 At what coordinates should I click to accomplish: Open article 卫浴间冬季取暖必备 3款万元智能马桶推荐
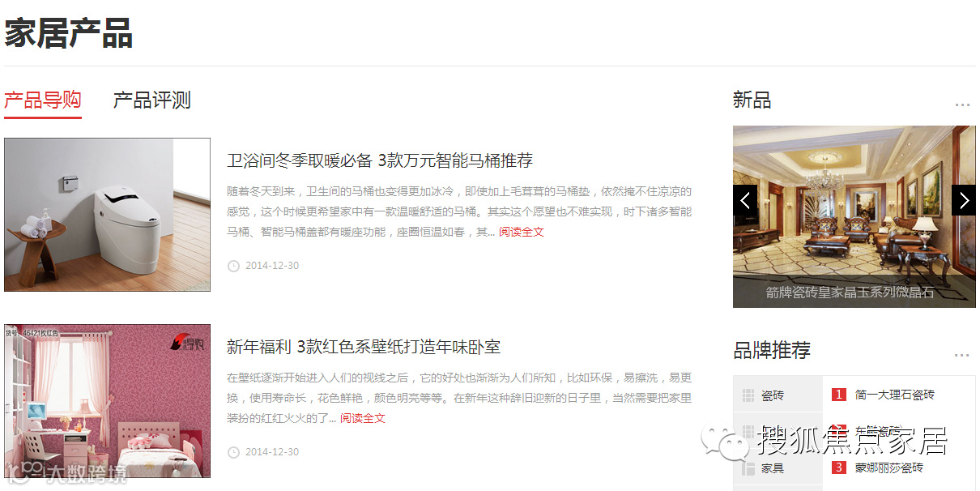(x=380, y=160)
